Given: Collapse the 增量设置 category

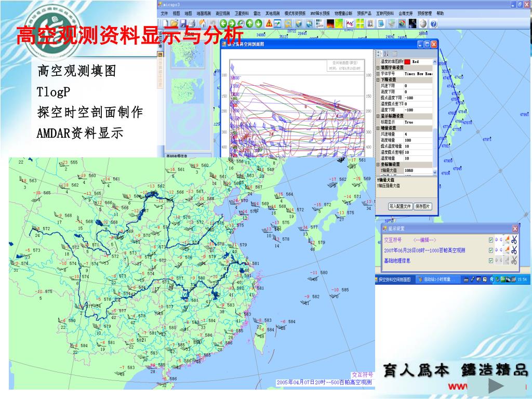Looking at the screenshot, I should (378, 128).
